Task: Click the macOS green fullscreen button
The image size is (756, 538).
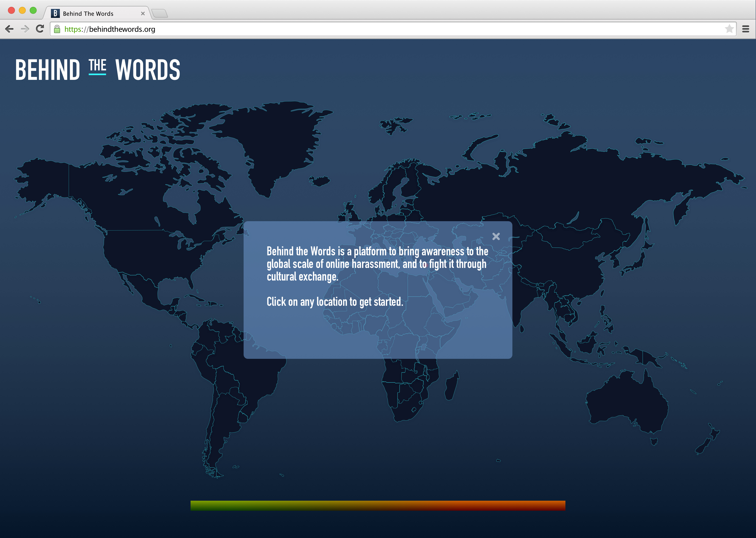Action: tap(33, 10)
